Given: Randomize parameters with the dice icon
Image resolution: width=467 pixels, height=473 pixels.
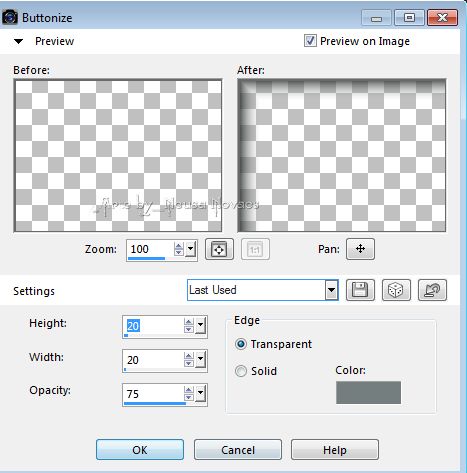Looking at the screenshot, I should point(396,290).
